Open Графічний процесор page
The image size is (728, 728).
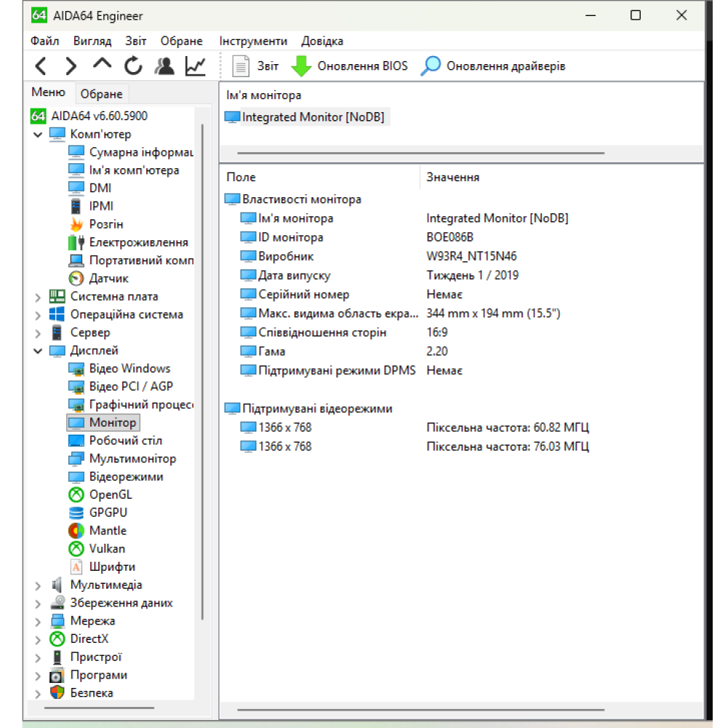131,405
